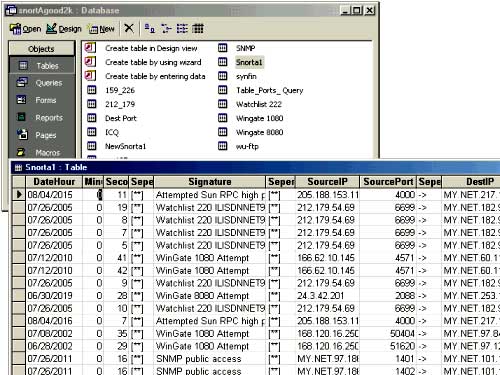The image size is (500, 375).
Task: Click the Open button in Database toolbar
Action: tap(25, 29)
